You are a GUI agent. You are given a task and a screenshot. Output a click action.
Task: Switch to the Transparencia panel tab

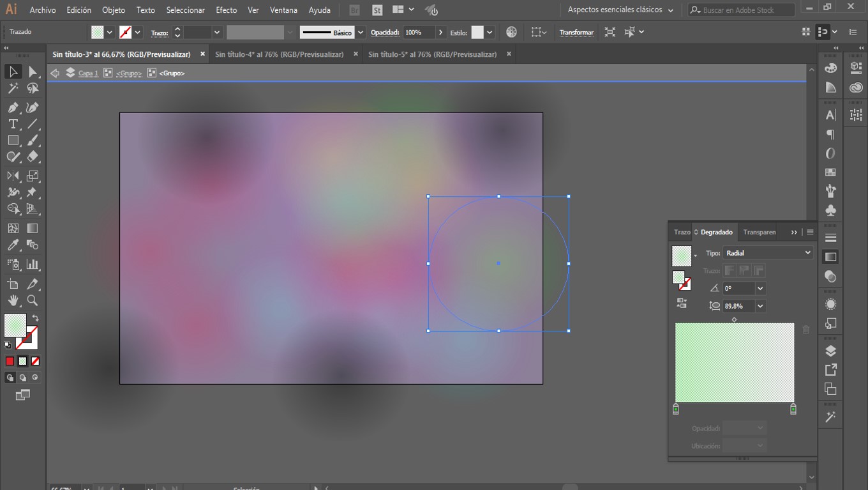point(759,232)
